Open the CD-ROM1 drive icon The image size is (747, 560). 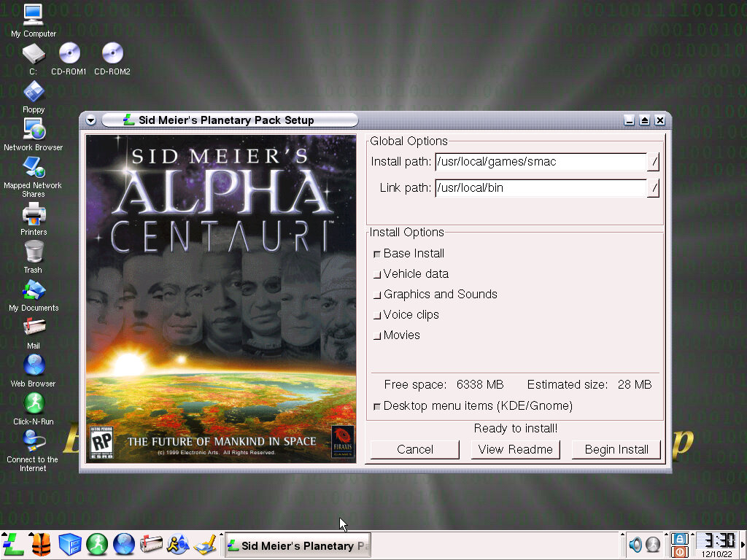click(x=69, y=54)
